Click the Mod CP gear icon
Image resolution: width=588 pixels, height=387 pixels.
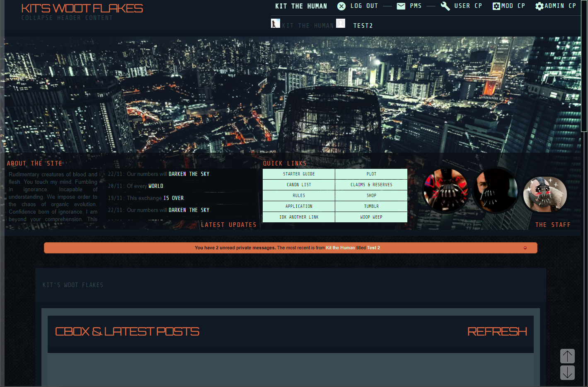pos(496,6)
